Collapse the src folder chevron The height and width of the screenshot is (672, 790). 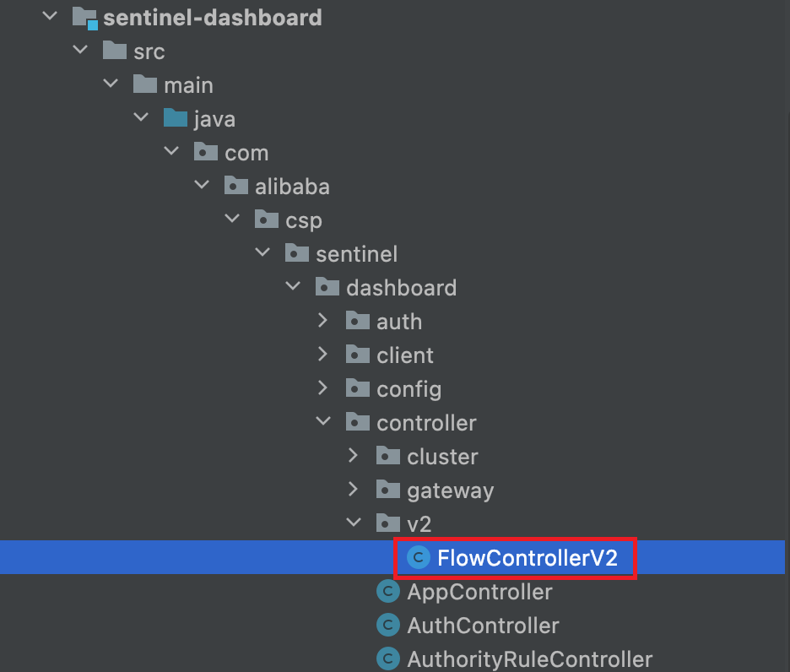(x=80, y=50)
